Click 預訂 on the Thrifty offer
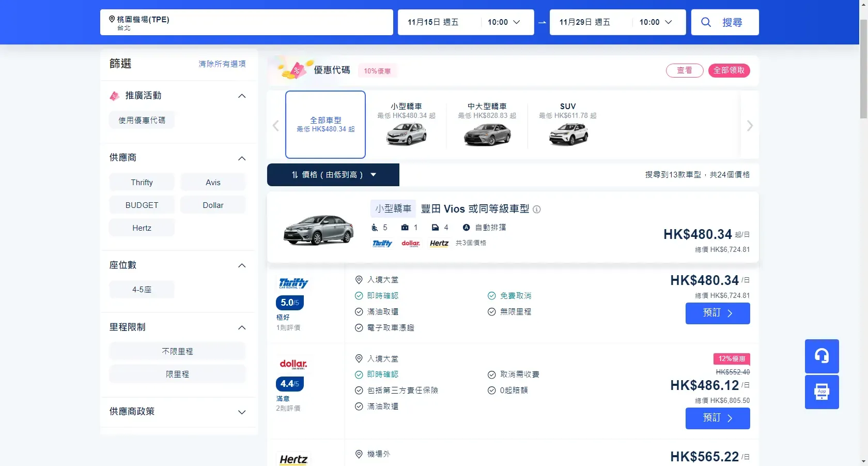 pos(717,313)
